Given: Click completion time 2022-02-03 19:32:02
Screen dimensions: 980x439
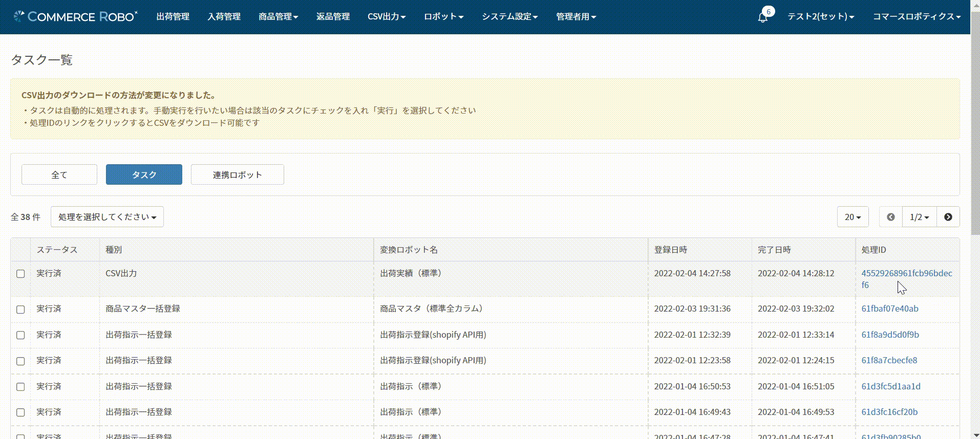Looking at the screenshot, I should [x=796, y=309].
